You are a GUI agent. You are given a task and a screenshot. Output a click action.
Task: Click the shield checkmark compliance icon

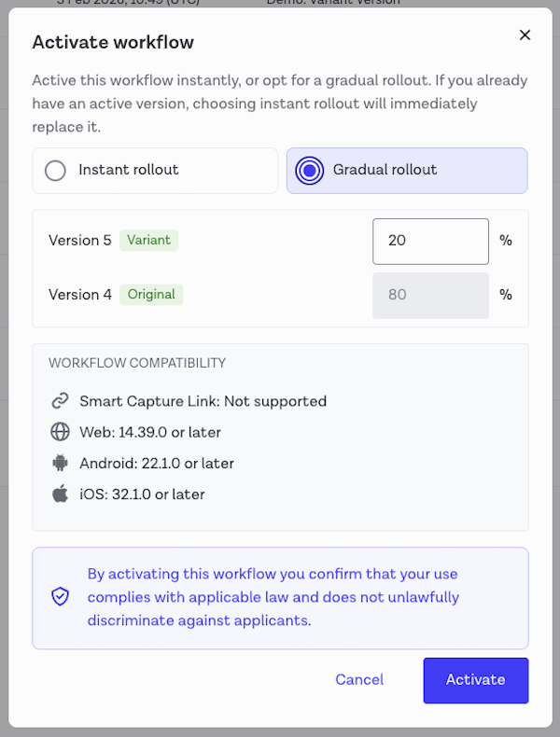(61, 596)
